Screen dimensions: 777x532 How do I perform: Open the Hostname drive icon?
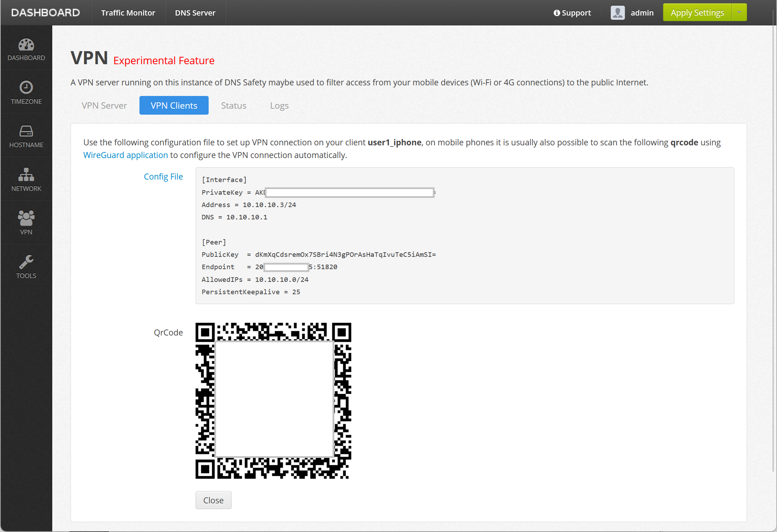click(x=26, y=131)
